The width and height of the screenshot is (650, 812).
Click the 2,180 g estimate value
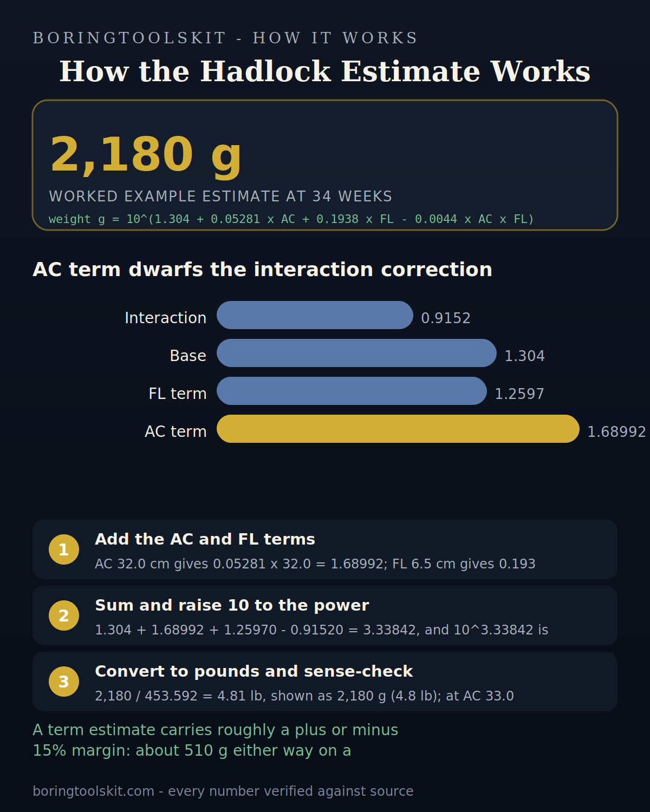pyautogui.click(x=146, y=155)
